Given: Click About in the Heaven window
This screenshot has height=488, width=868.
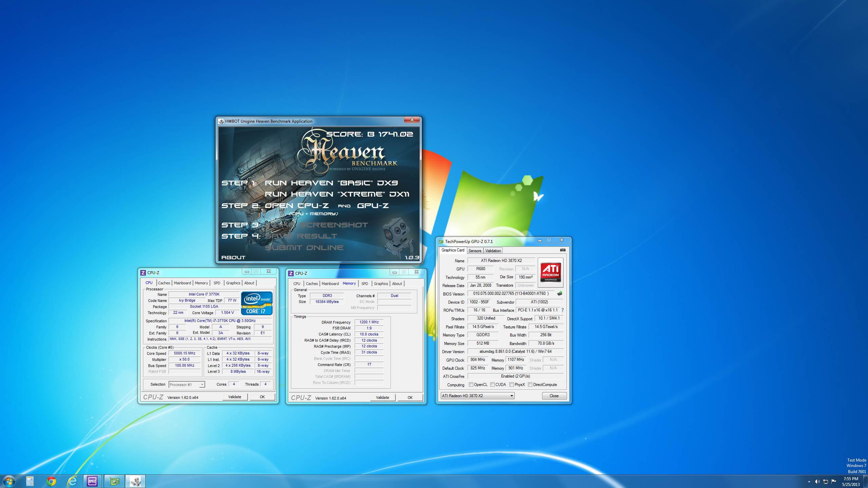Looking at the screenshot, I should point(233,258).
